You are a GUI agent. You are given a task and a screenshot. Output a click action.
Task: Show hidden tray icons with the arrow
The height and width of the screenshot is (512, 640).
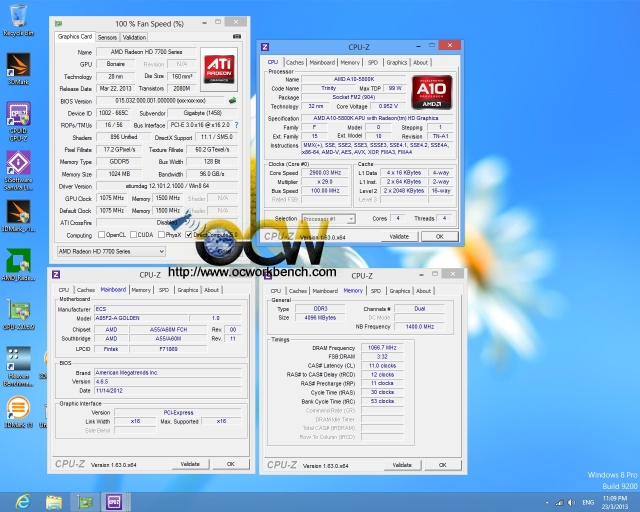547,503
